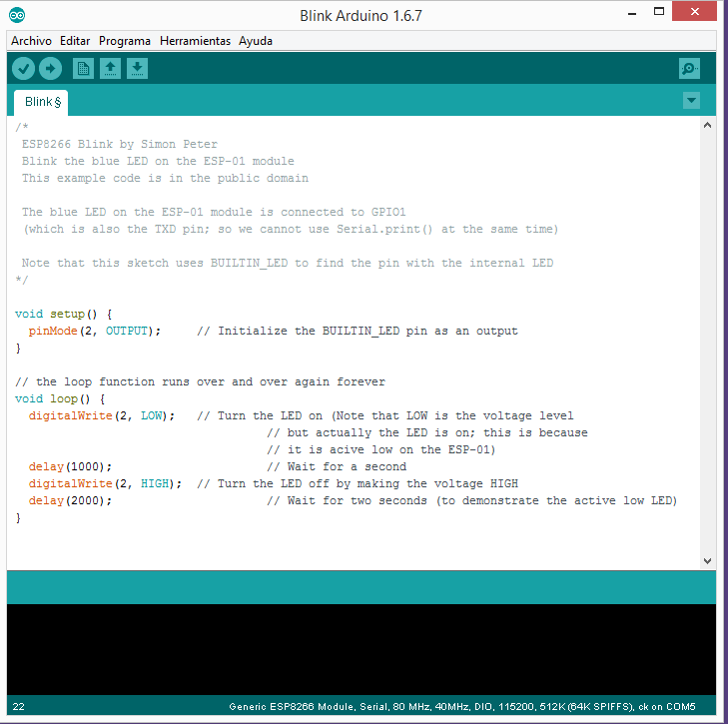Open the Archivo menu
Viewport: 728px width, 724px height.
pos(31,41)
